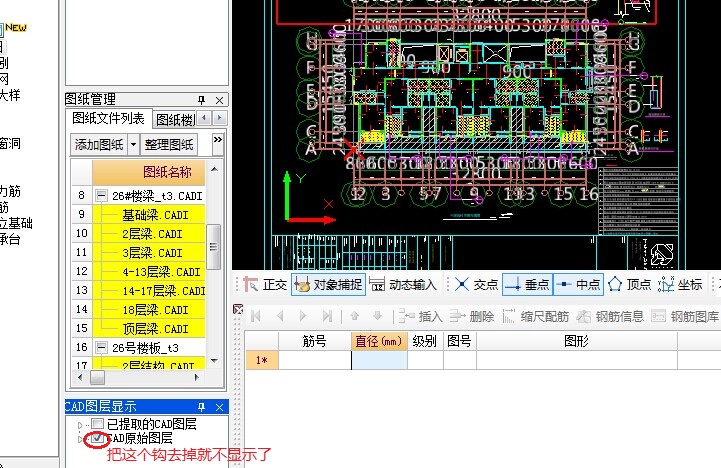
Task: Toggle 动态输入 dynamic input
Action: point(403,285)
